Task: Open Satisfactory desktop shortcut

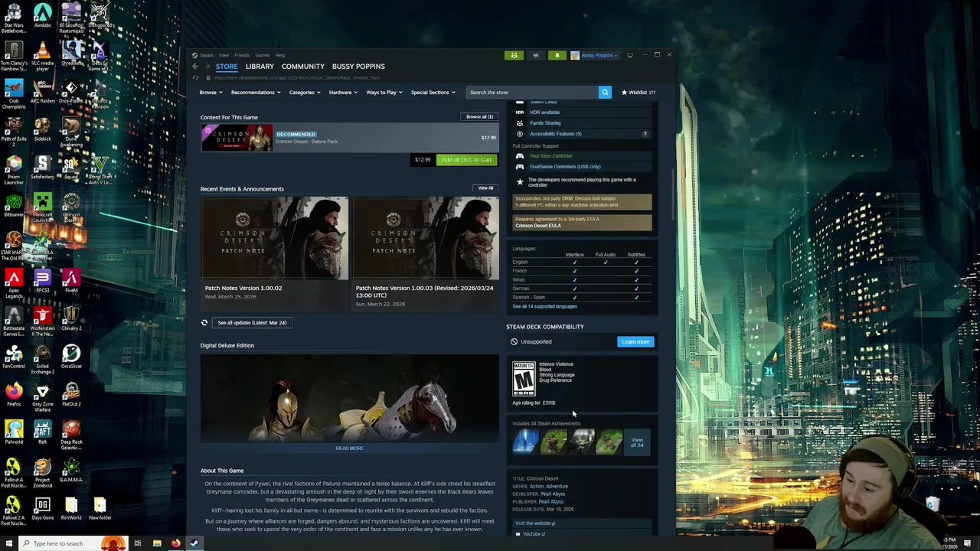Action: point(42,168)
